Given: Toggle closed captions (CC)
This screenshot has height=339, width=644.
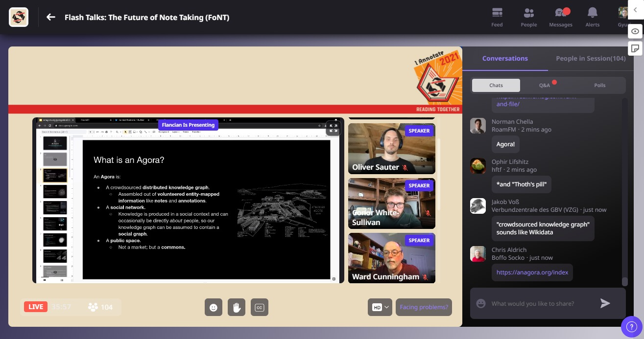Looking at the screenshot, I should (260, 307).
